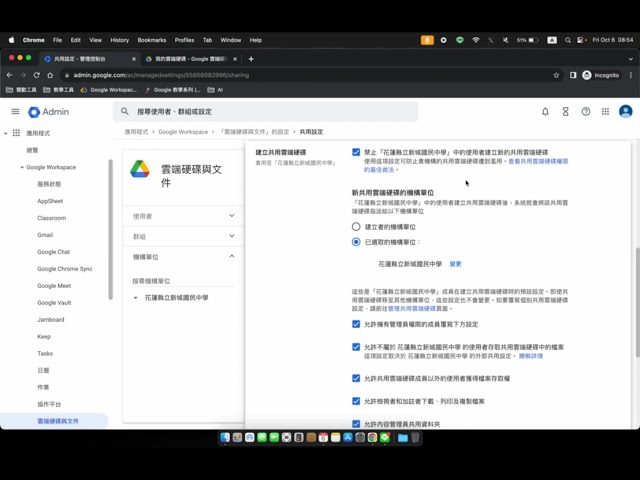Toggle the Chrome side panel icon

coord(573,75)
